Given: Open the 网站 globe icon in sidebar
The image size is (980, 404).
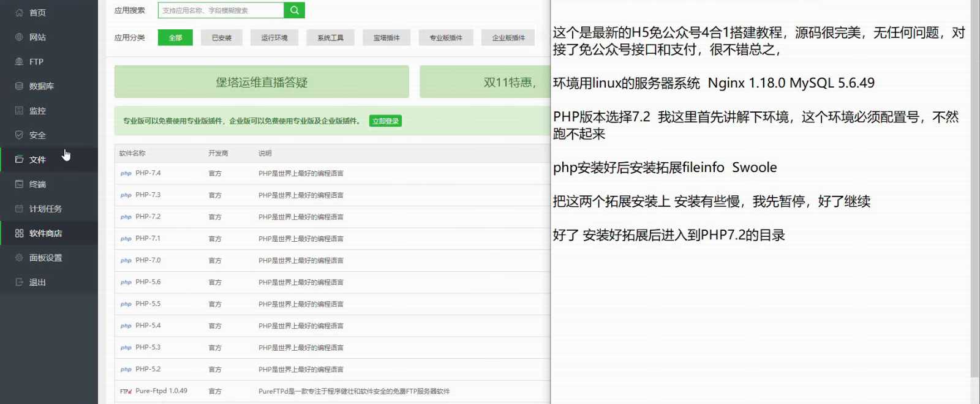Looking at the screenshot, I should (19, 37).
